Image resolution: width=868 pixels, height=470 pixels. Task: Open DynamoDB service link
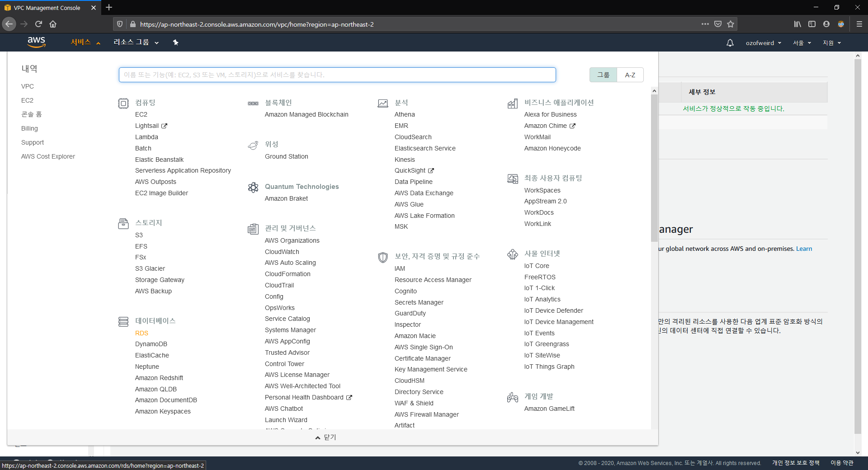(151, 344)
